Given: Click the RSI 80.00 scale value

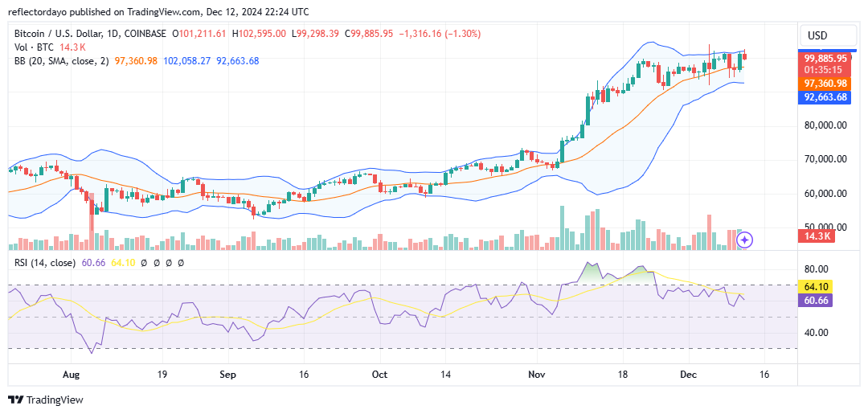Looking at the screenshot, I should click(816, 269).
